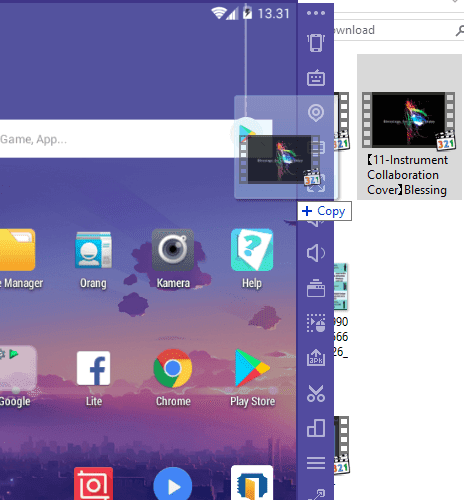Screen dimensions: 464x500
Task: Click the hamburger menu lines icon
Action: [316, 463]
